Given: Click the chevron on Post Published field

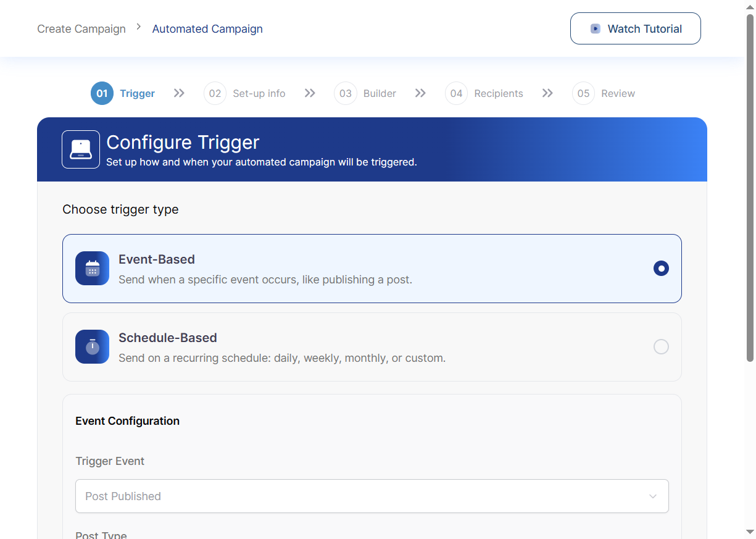Looking at the screenshot, I should click(653, 496).
